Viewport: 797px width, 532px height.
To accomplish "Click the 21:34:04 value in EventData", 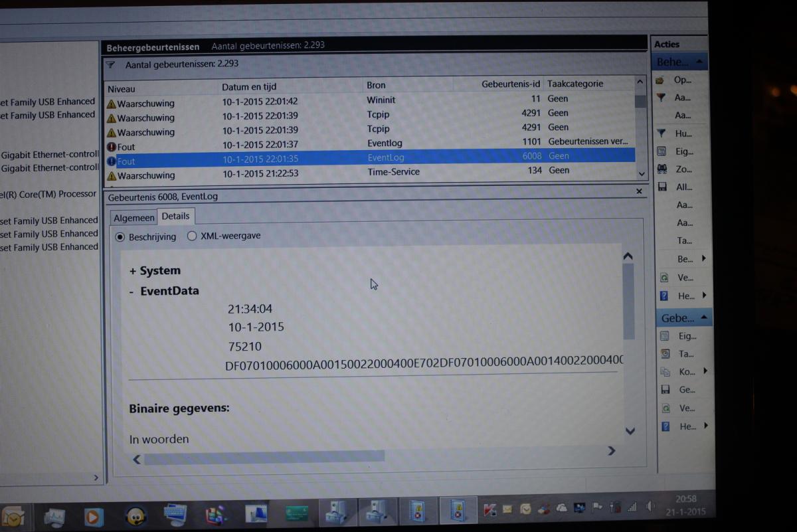I will coord(250,309).
